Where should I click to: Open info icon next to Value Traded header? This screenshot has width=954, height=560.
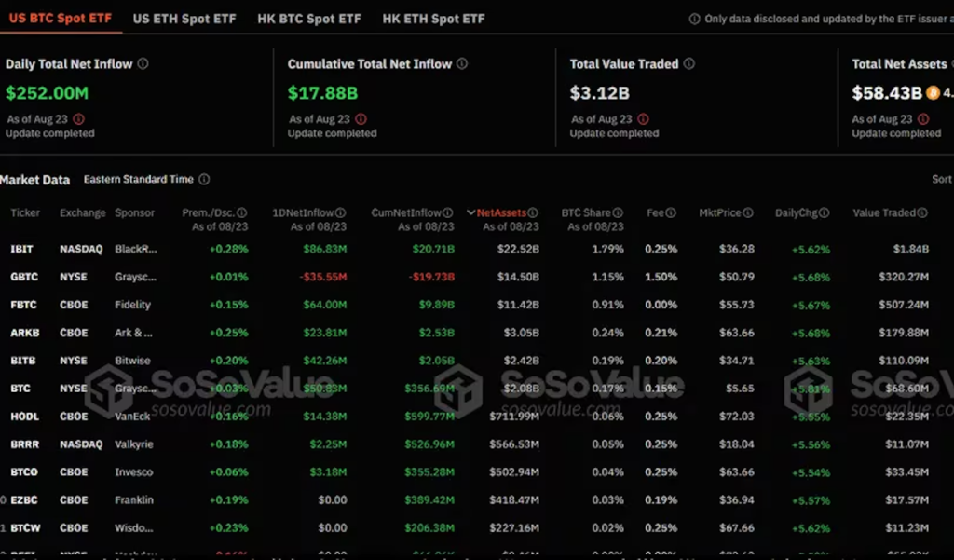(x=922, y=212)
